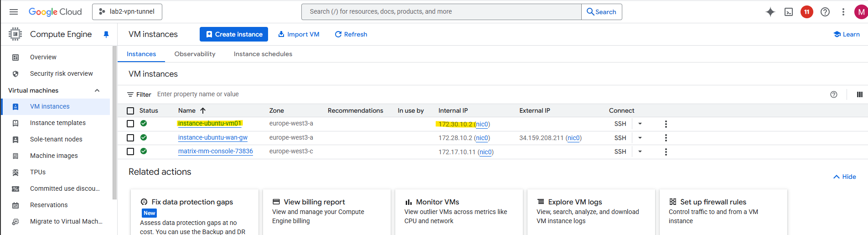Activate Cloud Shell terminal icon

[x=789, y=12]
